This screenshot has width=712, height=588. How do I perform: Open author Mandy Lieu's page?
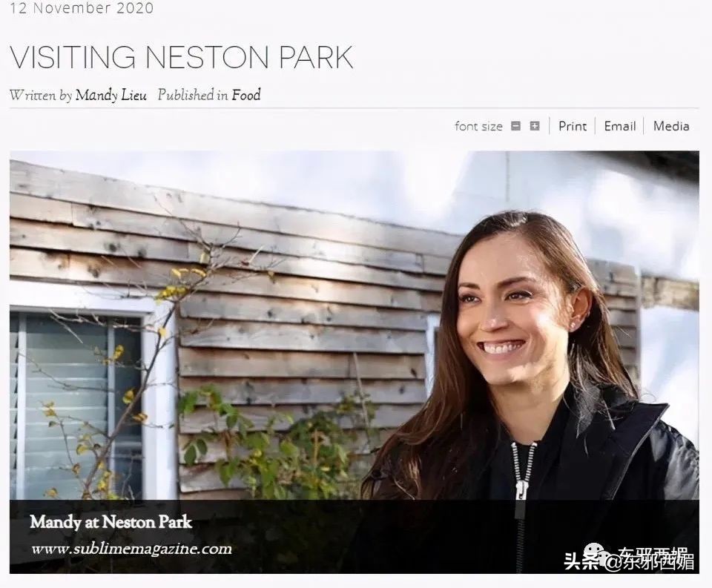pyautogui.click(x=111, y=95)
